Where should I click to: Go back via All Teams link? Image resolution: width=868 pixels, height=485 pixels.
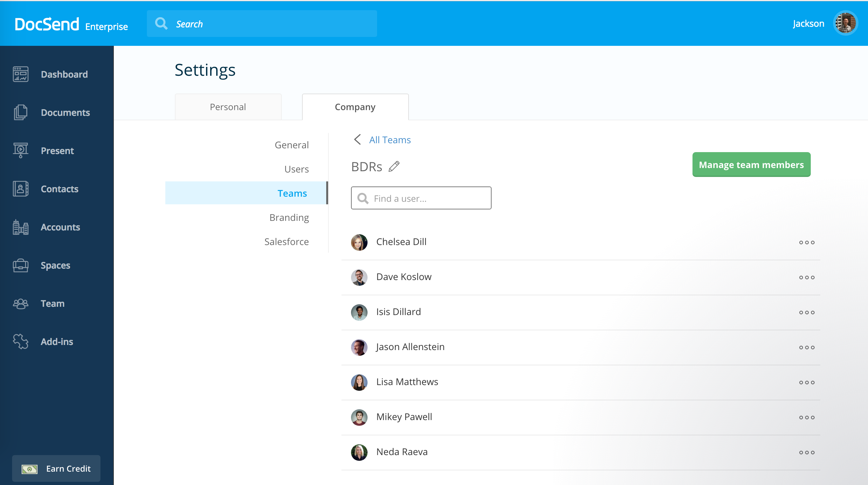click(390, 140)
